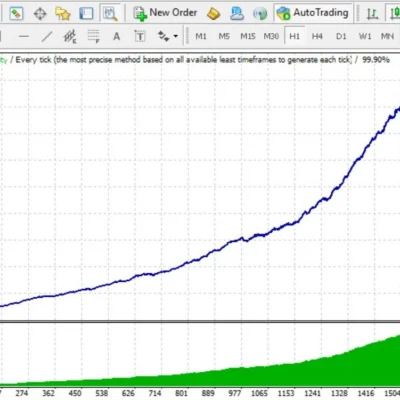This screenshot has height=400, width=400.
Task: Open the user account community icon
Action: point(237,14)
